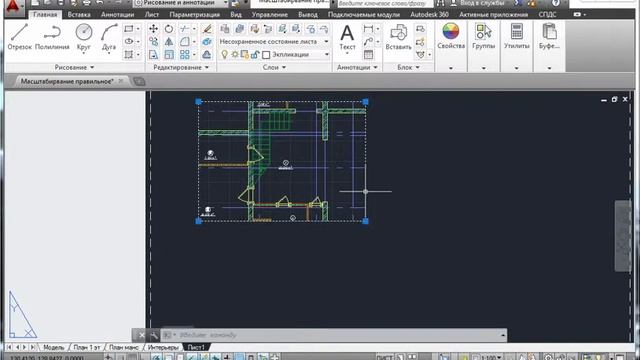Screen dimensions: 640x360
Task: Open the План 1 эт layout tab
Action: (x=87, y=347)
